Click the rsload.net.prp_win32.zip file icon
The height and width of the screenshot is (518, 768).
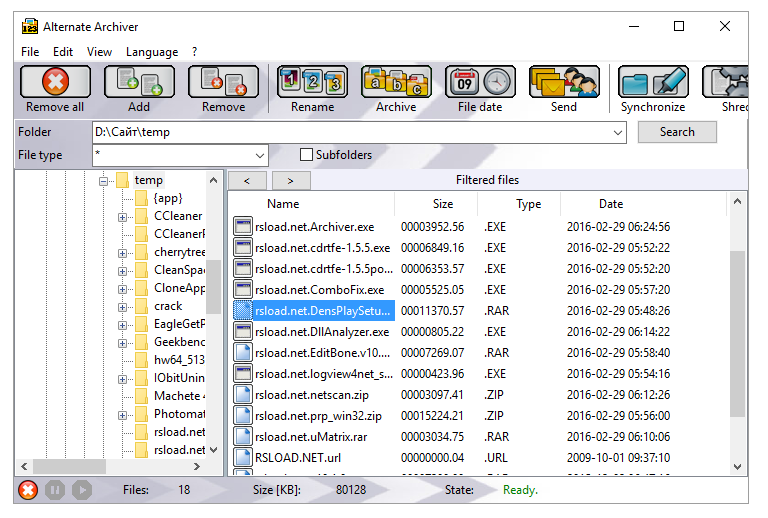tap(242, 416)
